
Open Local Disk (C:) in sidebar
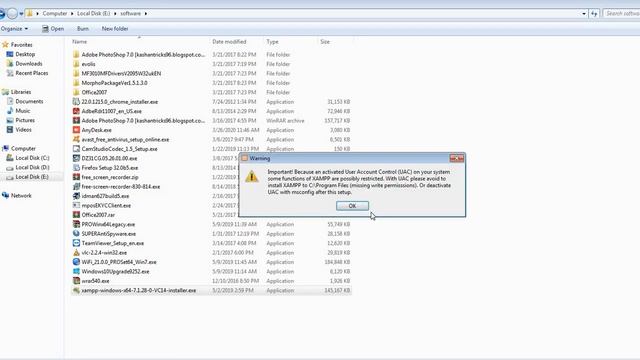[x=32, y=158]
